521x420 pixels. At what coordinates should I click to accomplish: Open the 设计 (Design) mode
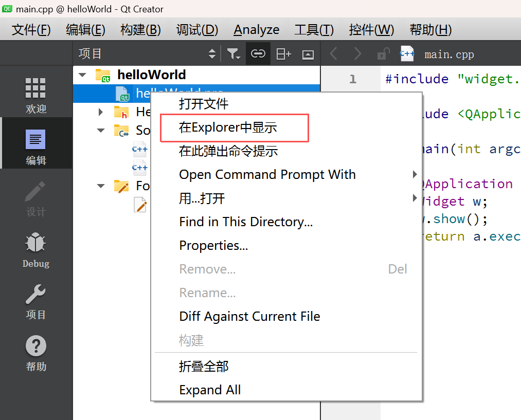[36, 198]
